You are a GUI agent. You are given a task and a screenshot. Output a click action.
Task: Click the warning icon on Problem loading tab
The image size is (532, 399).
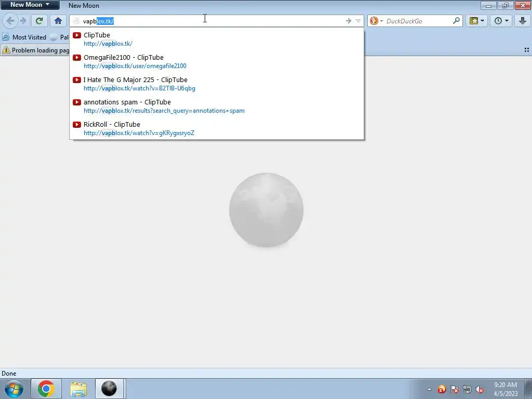coord(6,50)
